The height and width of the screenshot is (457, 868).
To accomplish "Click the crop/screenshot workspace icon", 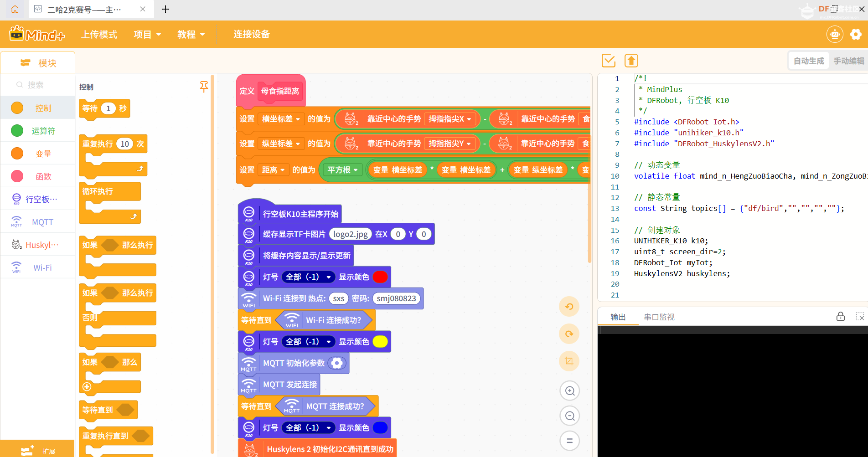I will point(569,361).
